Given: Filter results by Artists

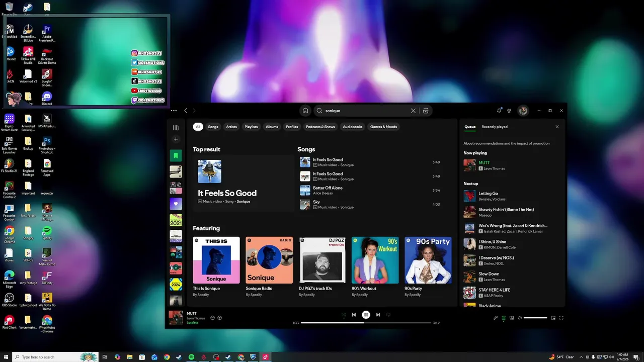Looking at the screenshot, I should 231,127.
